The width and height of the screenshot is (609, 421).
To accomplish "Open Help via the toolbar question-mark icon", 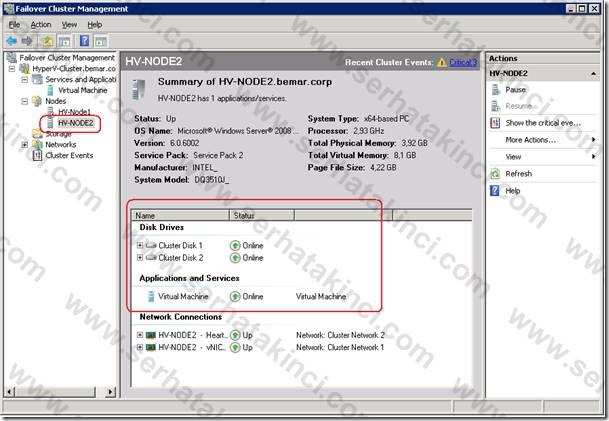I will pos(84,41).
